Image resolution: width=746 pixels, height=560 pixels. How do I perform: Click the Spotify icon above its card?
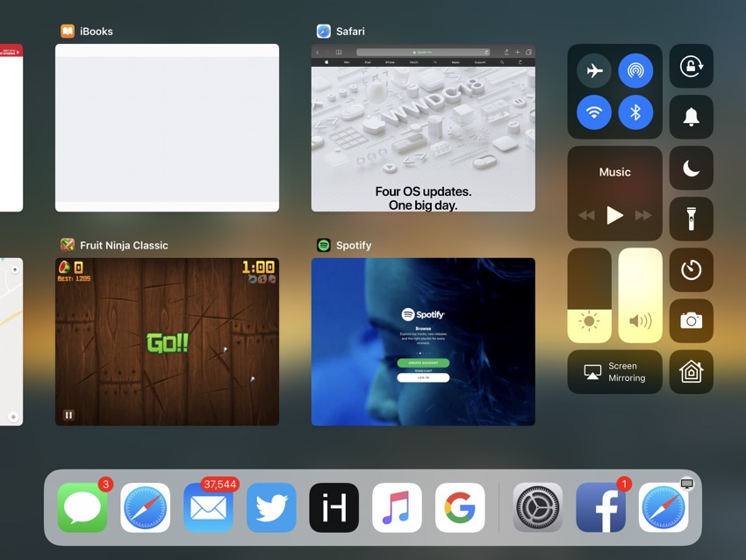tap(324, 246)
